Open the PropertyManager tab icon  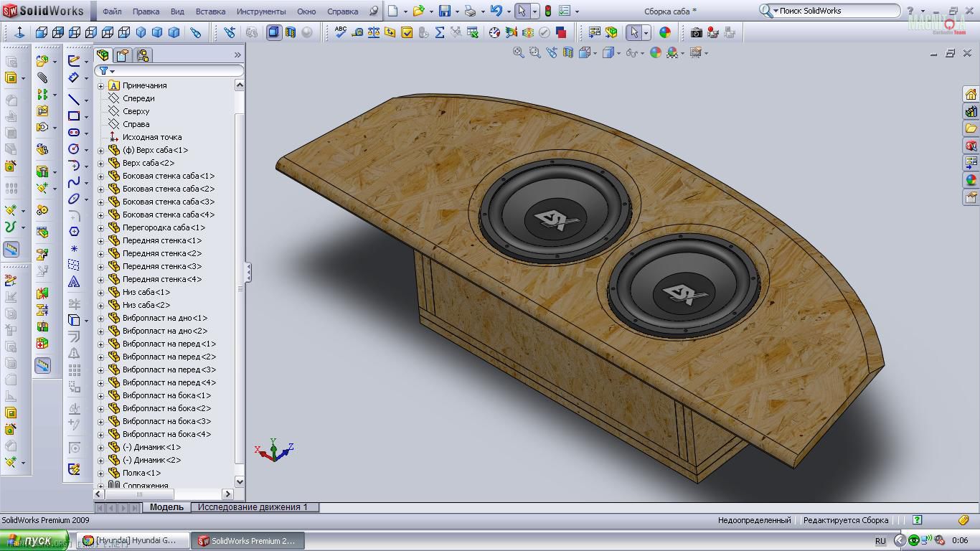(x=123, y=55)
